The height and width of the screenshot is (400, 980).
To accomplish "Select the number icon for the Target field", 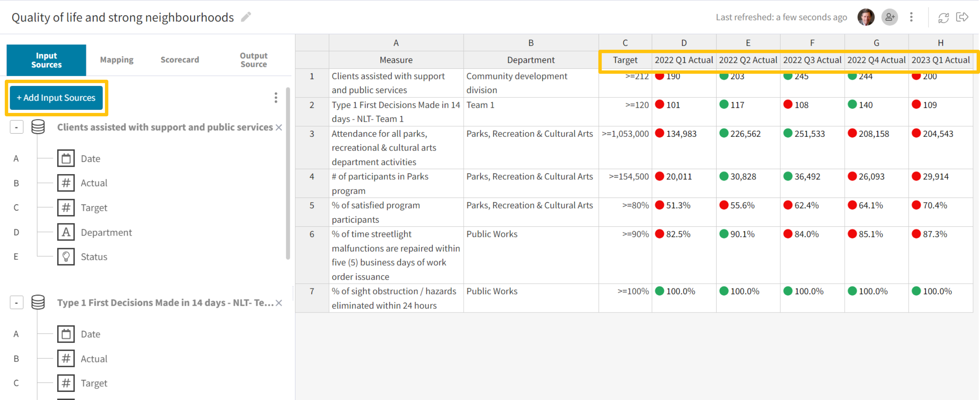I will [x=66, y=207].
